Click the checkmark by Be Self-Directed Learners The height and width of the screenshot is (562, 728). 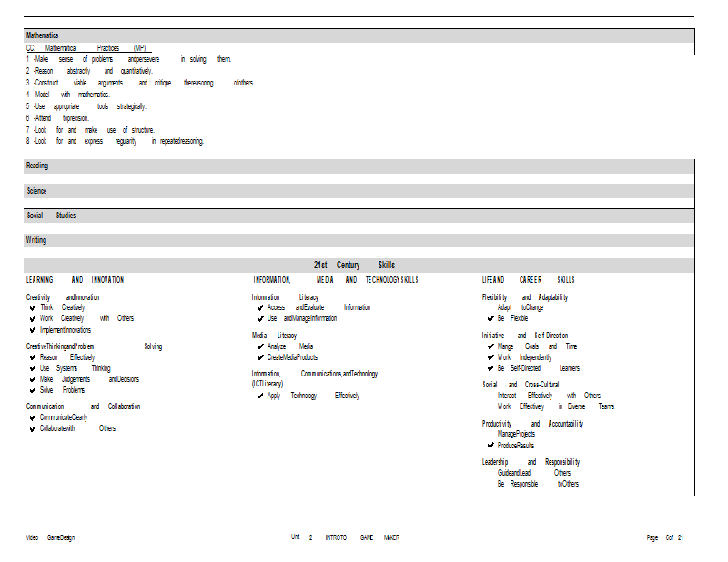(490, 368)
